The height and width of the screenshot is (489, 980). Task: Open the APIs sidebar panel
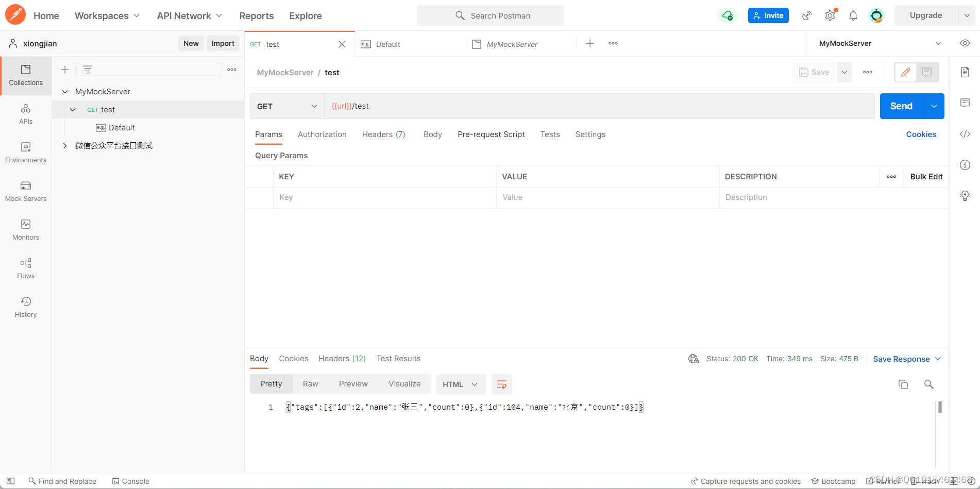click(x=26, y=114)
